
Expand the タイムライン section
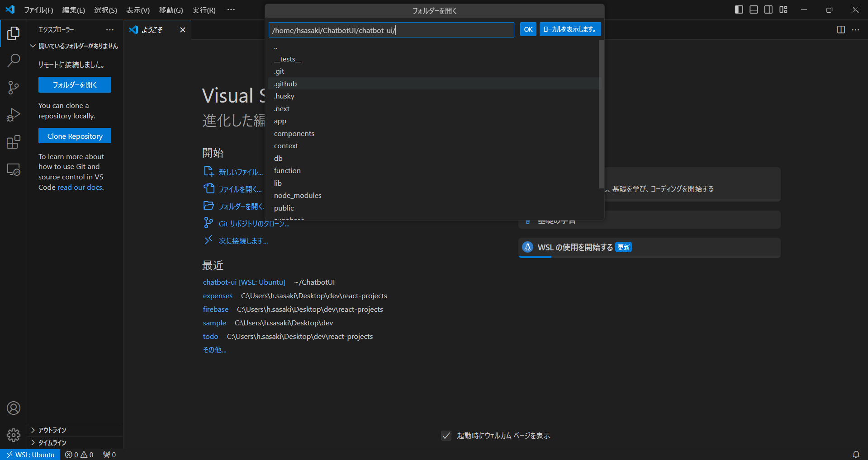pos(74,443)
